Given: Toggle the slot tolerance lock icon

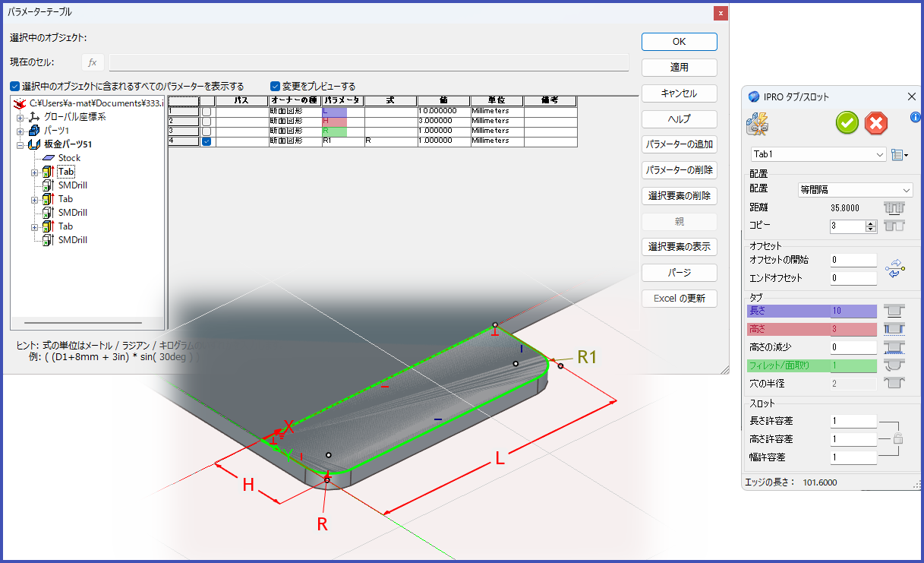Looking at the screenshot, I should [x=898, y=439].
